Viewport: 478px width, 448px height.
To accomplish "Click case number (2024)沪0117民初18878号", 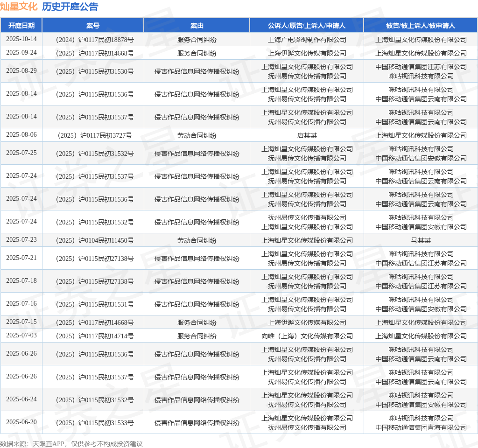I will [x=94, y=40].
